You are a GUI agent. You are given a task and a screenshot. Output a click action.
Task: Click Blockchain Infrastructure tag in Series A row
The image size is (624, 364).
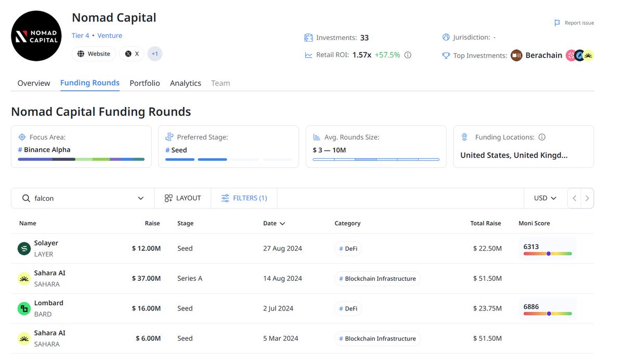pyautogui.click(x=378, y=279)
